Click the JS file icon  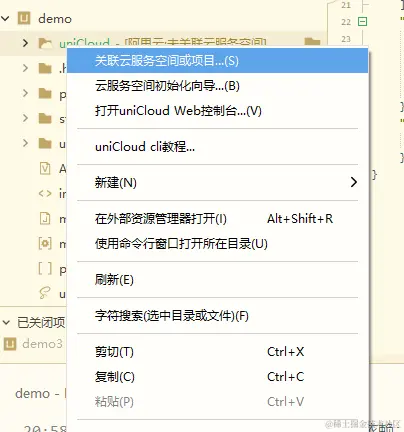[45, 218]
